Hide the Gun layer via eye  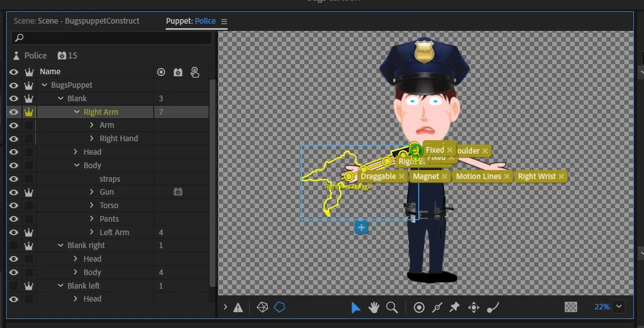pyautogui.click(x=14, y=192)
